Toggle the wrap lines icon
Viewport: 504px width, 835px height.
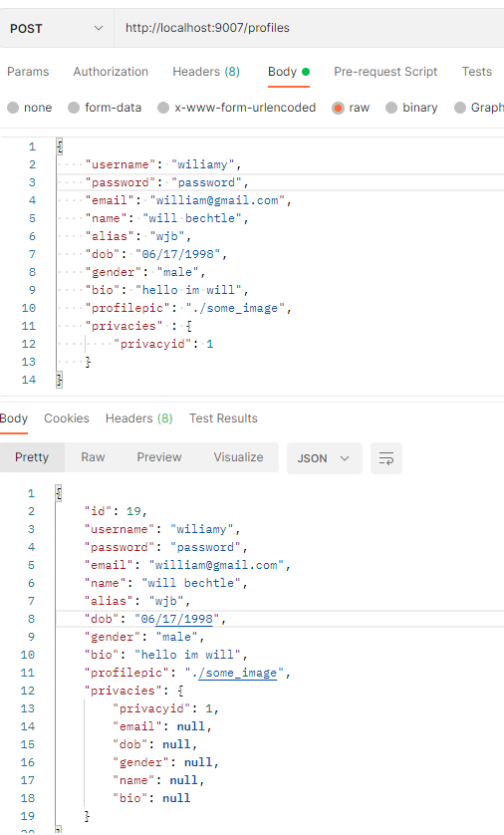[x=386, y=458]
